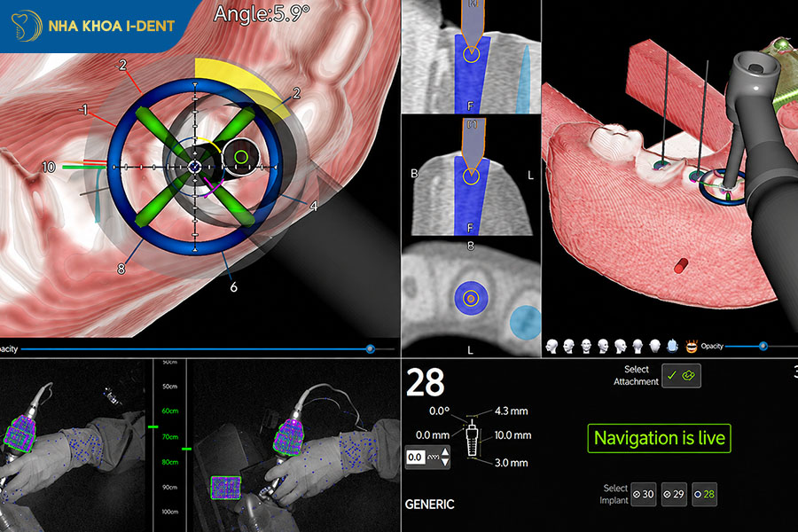The image size is (798, 532).
Task: Click the blue jaw view icon
Action: pos(672,346)
